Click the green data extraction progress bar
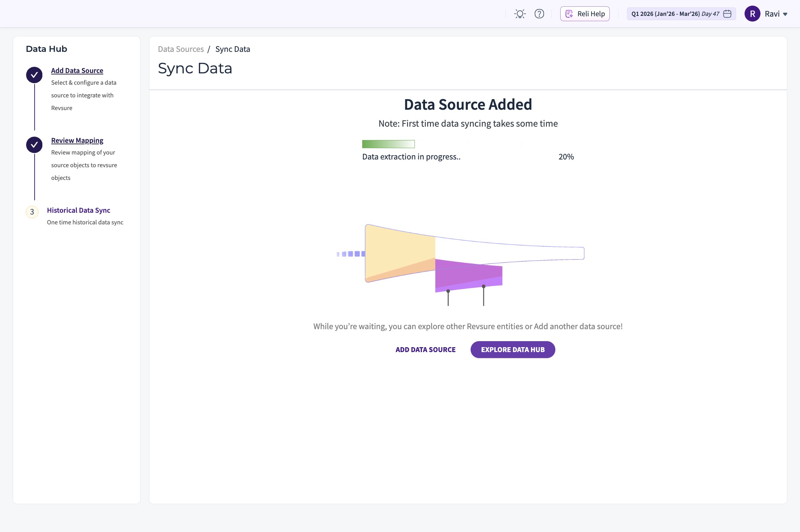 point(388,144)
